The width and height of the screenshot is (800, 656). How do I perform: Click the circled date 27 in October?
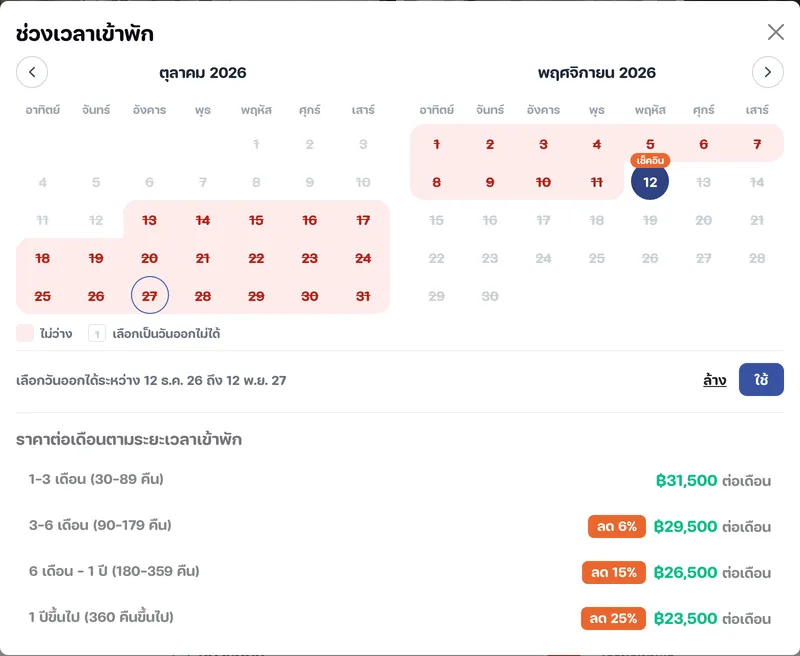point(149,295)
